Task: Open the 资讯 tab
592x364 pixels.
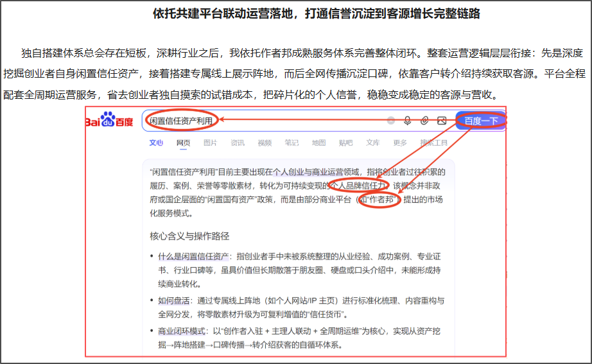Action: (x=238, y=143)
